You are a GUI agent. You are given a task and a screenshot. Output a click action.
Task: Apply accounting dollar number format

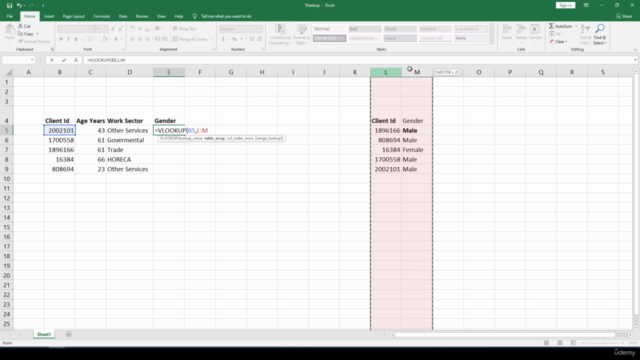pyautogui.click(x=223, y=39)
